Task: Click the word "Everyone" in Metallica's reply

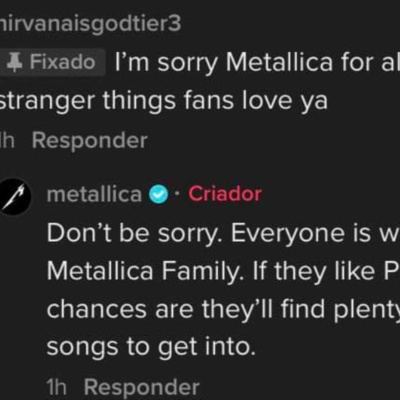Action: click(x=288, y=234)
